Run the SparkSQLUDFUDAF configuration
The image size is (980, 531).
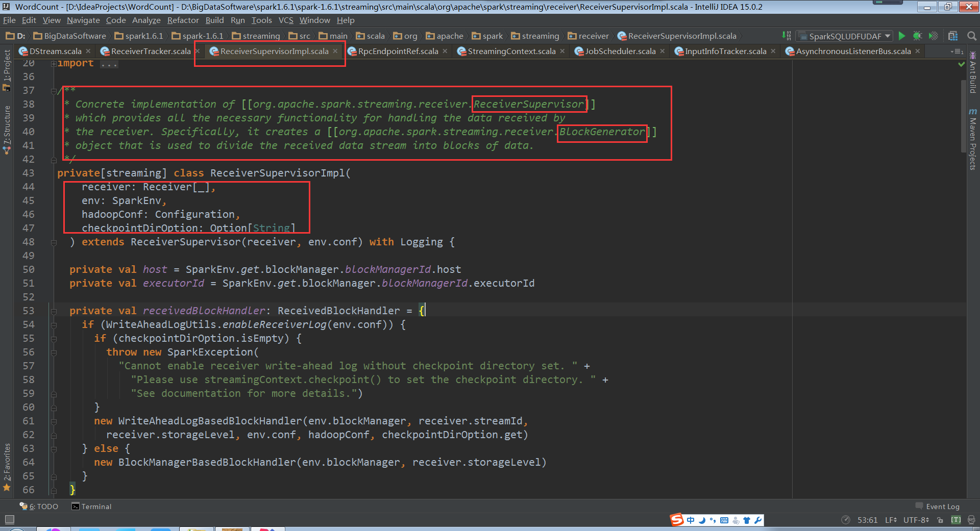(x=902, y=36)
